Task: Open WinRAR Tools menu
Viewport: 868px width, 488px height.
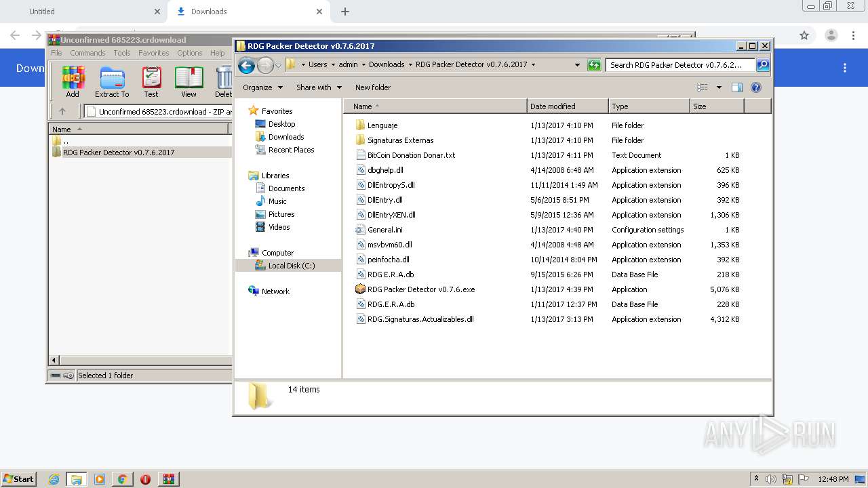Action: click(x=122, y=53)
